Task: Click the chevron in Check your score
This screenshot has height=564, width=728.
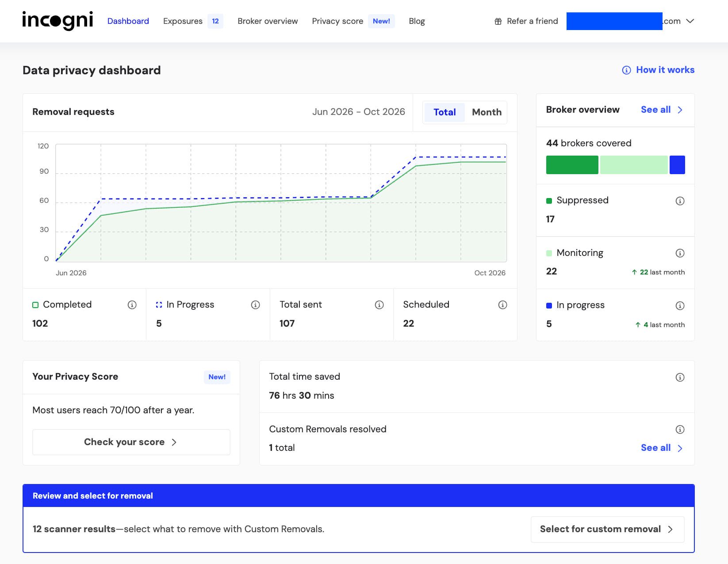Action: [174, 442]
